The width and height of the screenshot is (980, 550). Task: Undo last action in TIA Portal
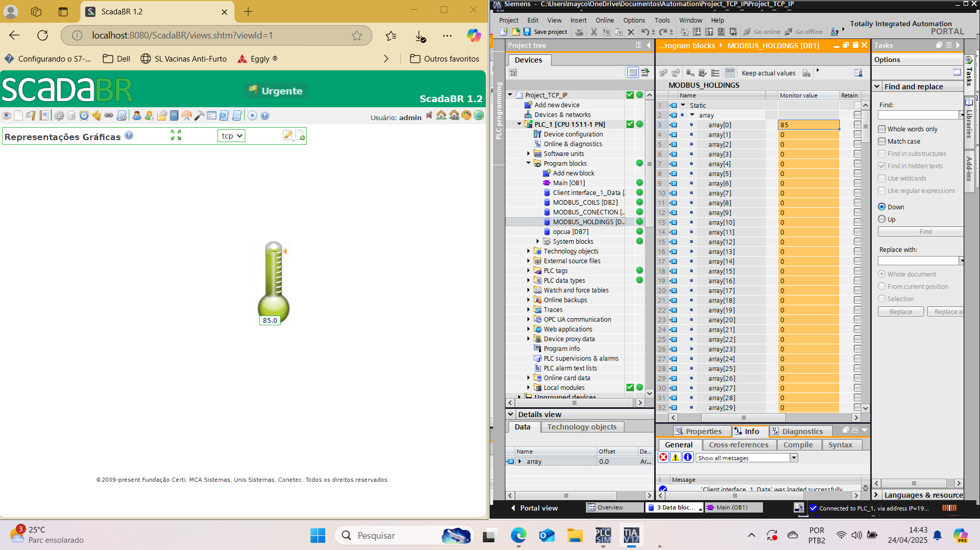coord(645,32)
